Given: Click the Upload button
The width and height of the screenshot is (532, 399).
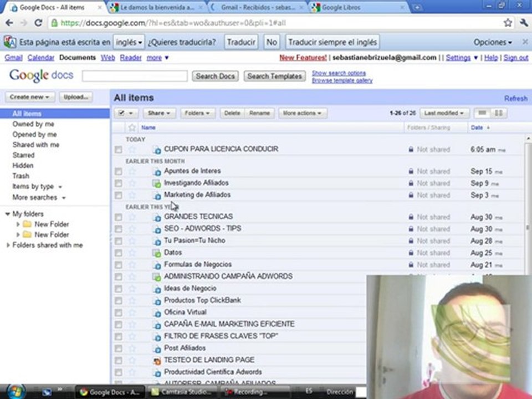Looking at the screenshot, I should click(x=76, y=97).
